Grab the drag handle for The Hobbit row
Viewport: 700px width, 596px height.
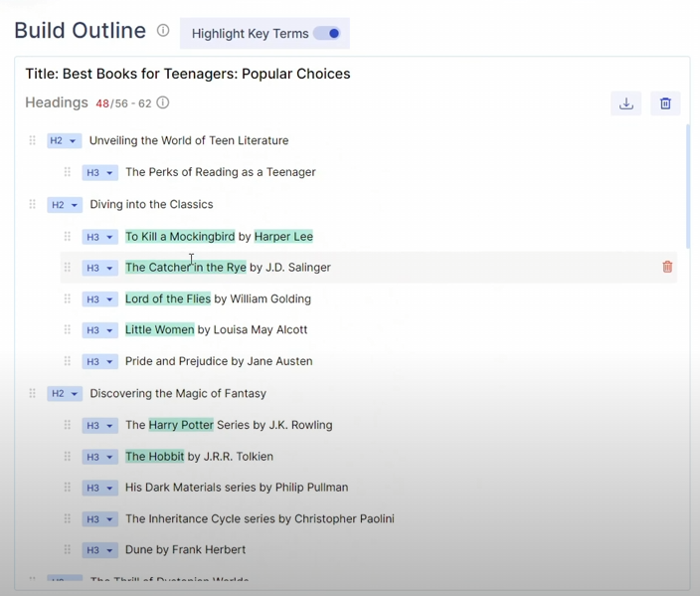67,456
